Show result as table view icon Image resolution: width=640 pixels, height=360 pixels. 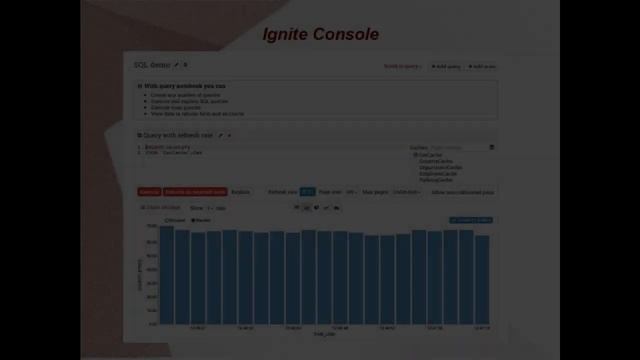(x=297, y=208)
